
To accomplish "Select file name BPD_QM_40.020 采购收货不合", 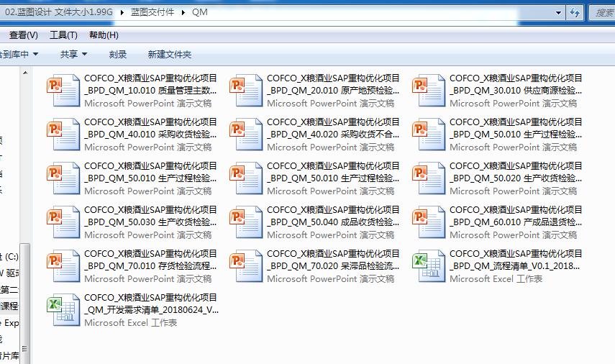I will [x=333, y=128].
